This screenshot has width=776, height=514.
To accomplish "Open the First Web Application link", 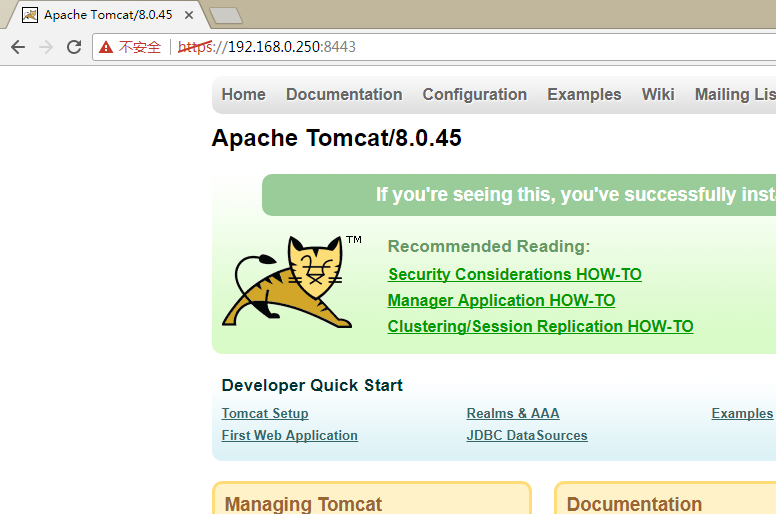I will (x=290, y=435).
